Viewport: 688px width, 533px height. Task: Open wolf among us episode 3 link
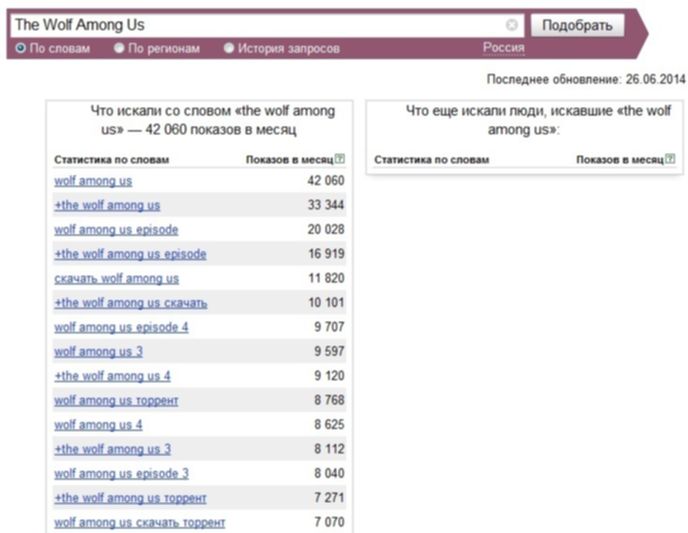(x=122, y=473)
